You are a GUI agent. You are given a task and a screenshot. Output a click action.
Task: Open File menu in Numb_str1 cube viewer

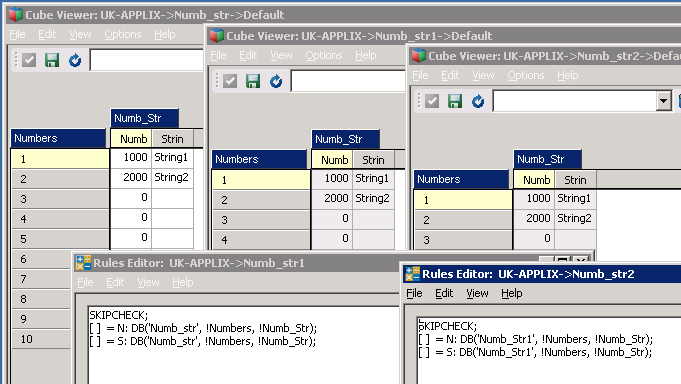(218, 55)
